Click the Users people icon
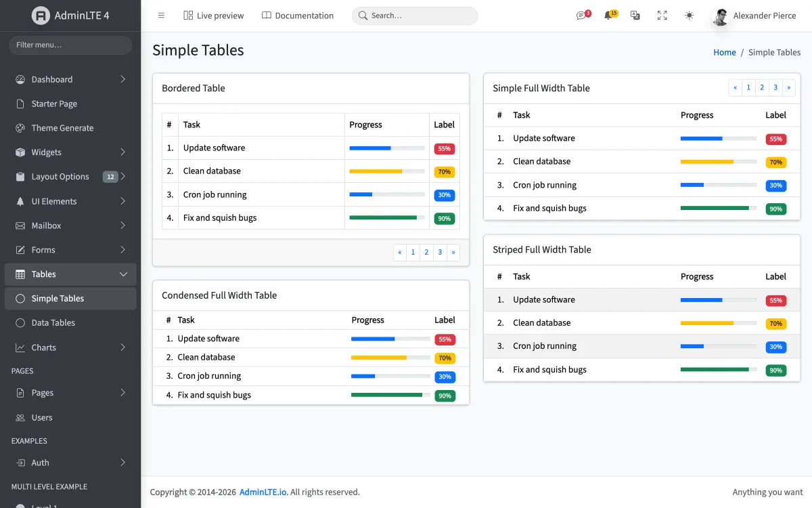 pyautogui.click(x=20, y=418)
